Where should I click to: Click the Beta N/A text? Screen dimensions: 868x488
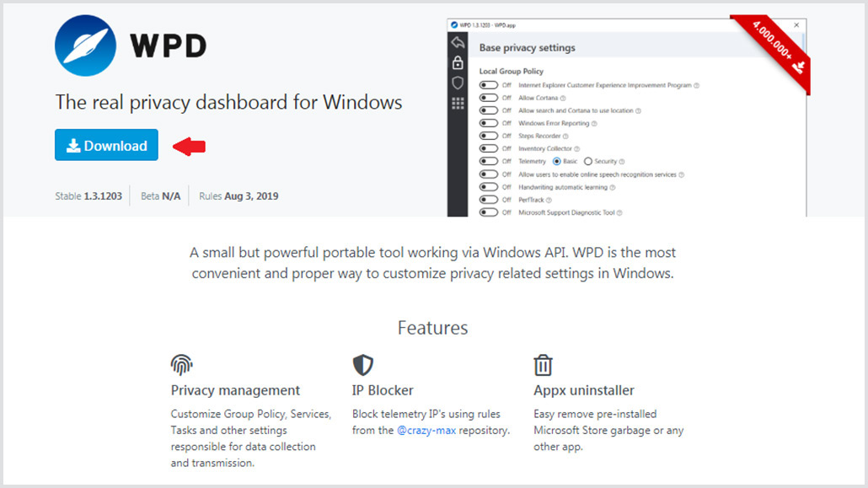(160, 196)
